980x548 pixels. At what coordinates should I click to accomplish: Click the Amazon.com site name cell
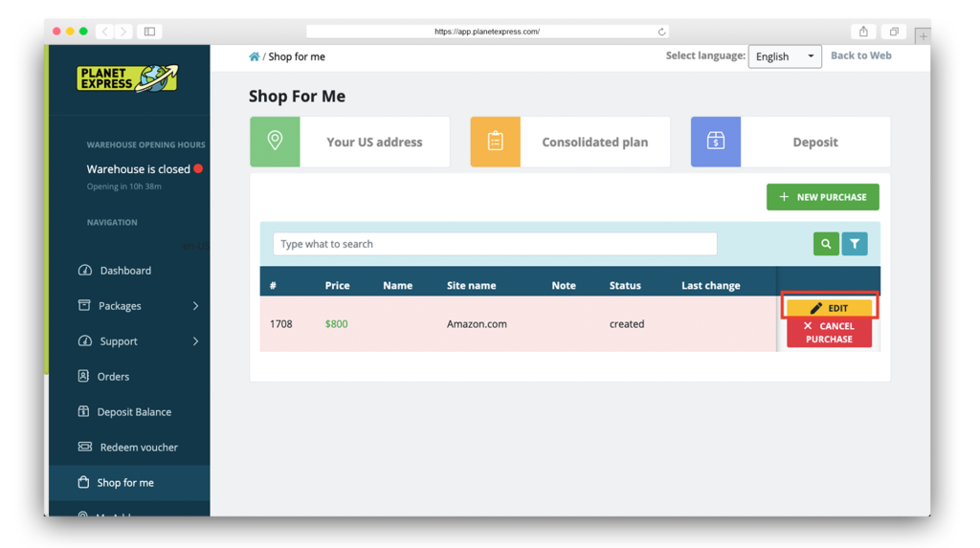477,323
